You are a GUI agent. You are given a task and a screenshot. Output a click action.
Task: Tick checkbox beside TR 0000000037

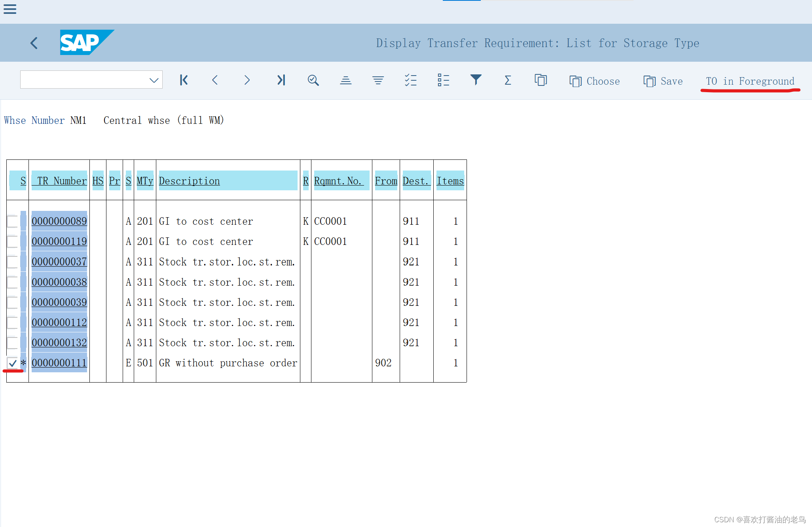(13, 262)
